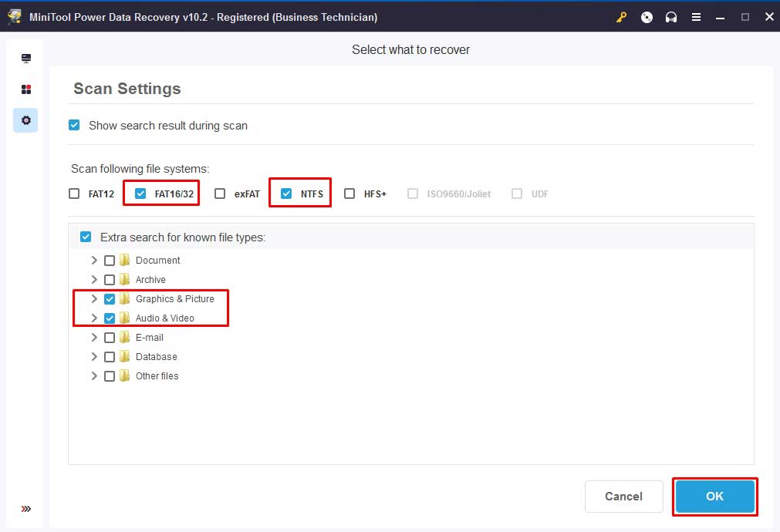This screenshot has width=780, height=532.
Task: Click the bootable media disc icon
Action: tap(647, 18)
